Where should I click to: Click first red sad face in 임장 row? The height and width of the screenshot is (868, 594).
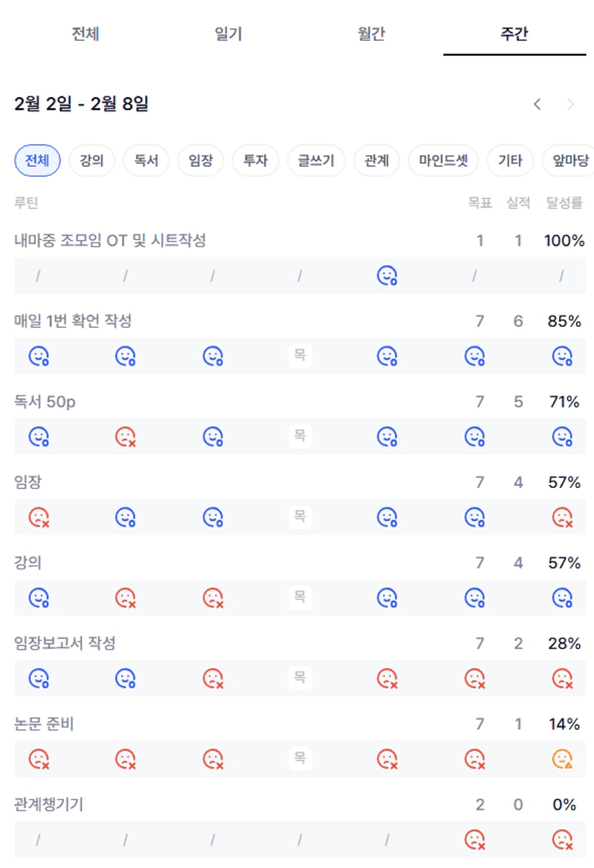coord(38,517)
